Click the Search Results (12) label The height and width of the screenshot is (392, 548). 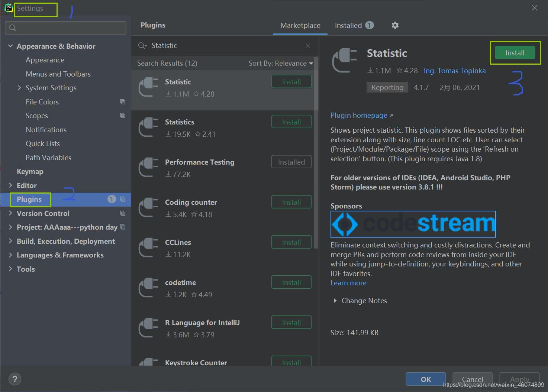(x=167, y=63)
